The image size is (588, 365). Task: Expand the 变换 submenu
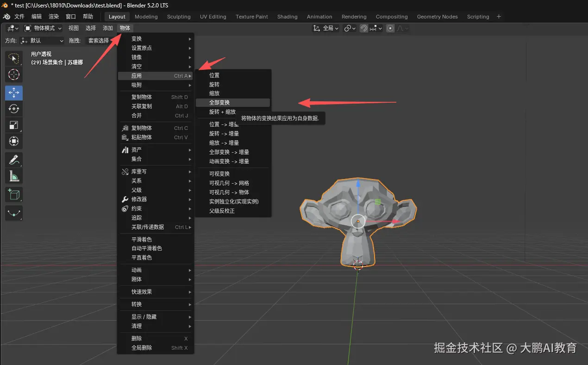tap(156, 39)
